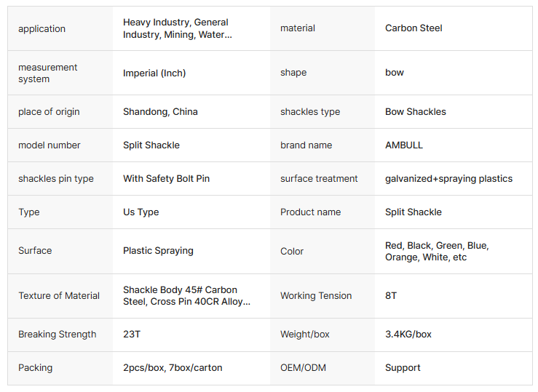Image resolution: width=538 pixels, height=392 pixels.
Task: Select the 'galvanized+spraying plastics' surface treatment value
Action: pos(448,179)
